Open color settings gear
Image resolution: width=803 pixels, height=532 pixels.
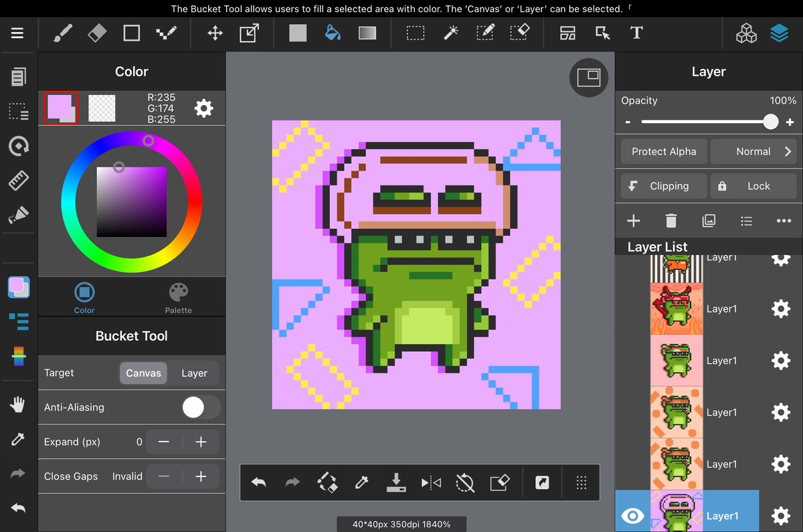[x=203, y=108]
